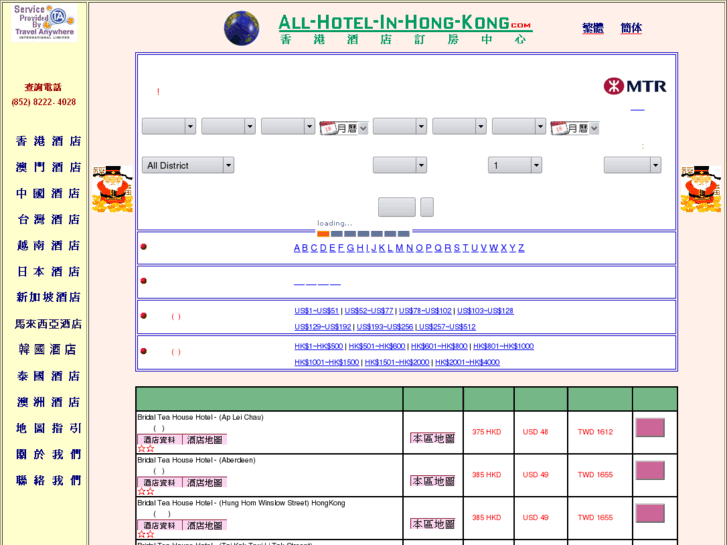Click letter M in the alphabet index
The image size is (727, 545).
[399, 248]
